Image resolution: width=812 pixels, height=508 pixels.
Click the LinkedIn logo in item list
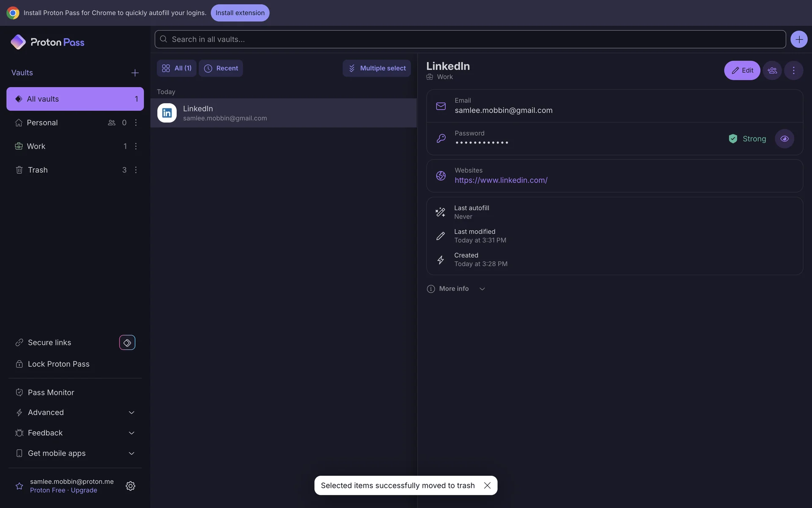click(x=167, y=113)
